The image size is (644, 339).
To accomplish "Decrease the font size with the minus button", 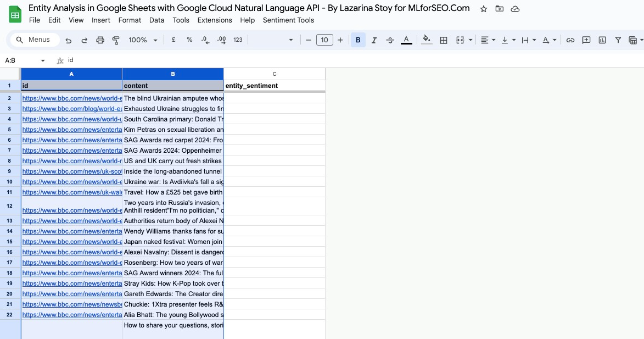I will pyautogui.click(x=309, y=40).
